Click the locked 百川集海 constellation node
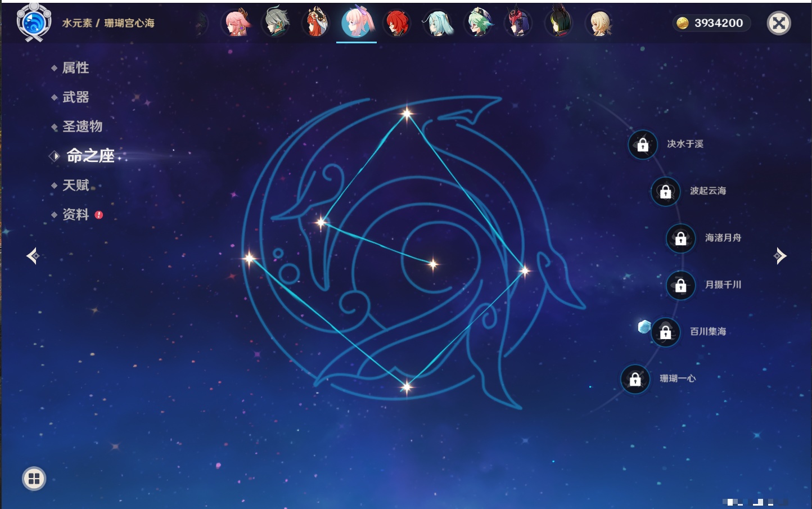Viewport: 812px width, 509px height. point(665,332)
